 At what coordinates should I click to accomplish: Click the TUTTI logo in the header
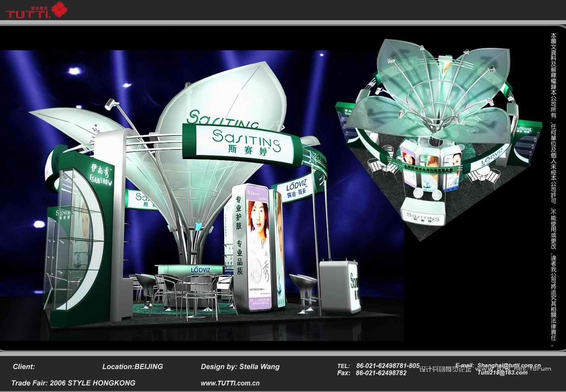click(36, 10)
